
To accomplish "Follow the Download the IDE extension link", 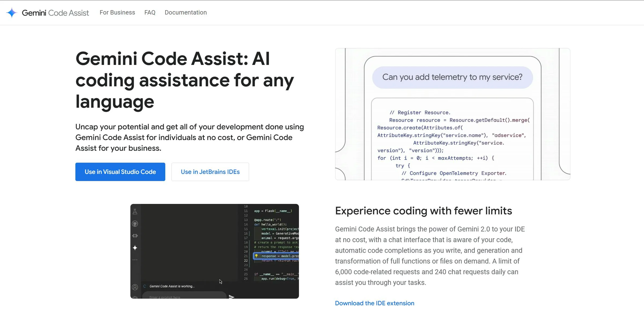I will [375, 303].
